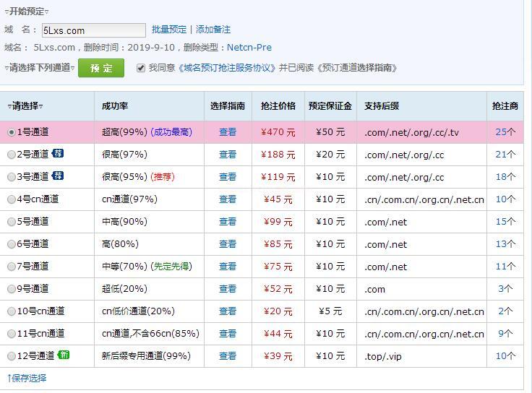Toggle the 我同意 agreement checkbox

(x=140, y=68)
